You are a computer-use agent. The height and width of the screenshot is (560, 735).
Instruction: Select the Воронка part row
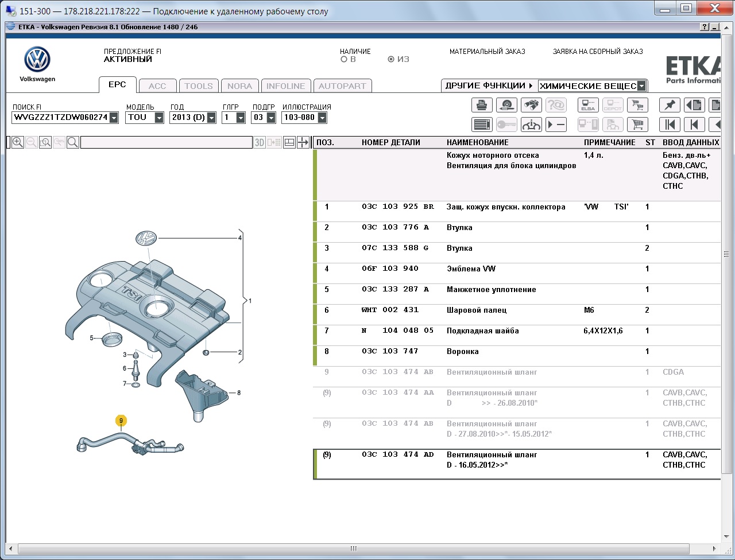pyautogui.click(x=517, y=356)
